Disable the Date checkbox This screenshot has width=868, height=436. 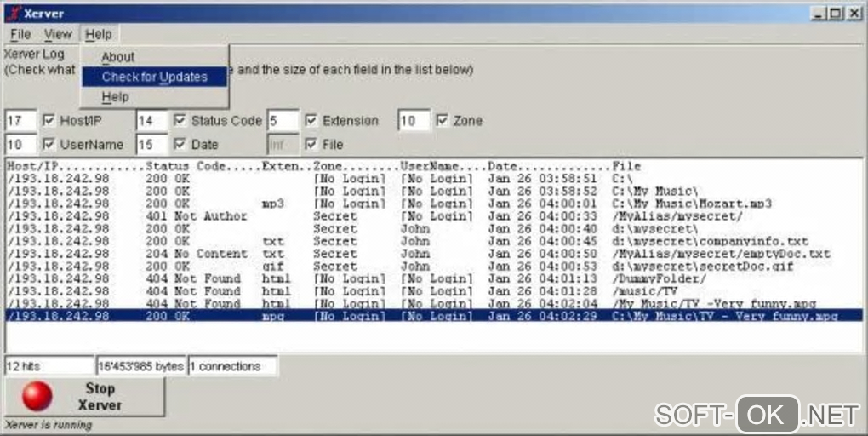180,144
